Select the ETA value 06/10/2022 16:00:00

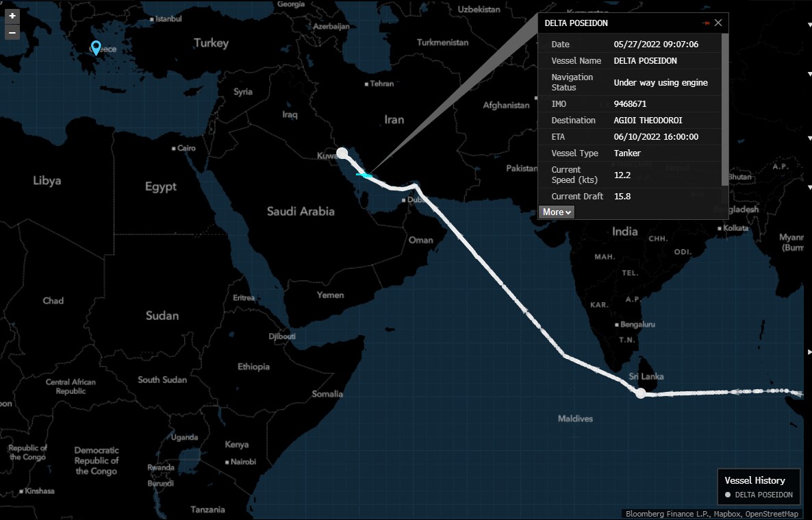656,137
